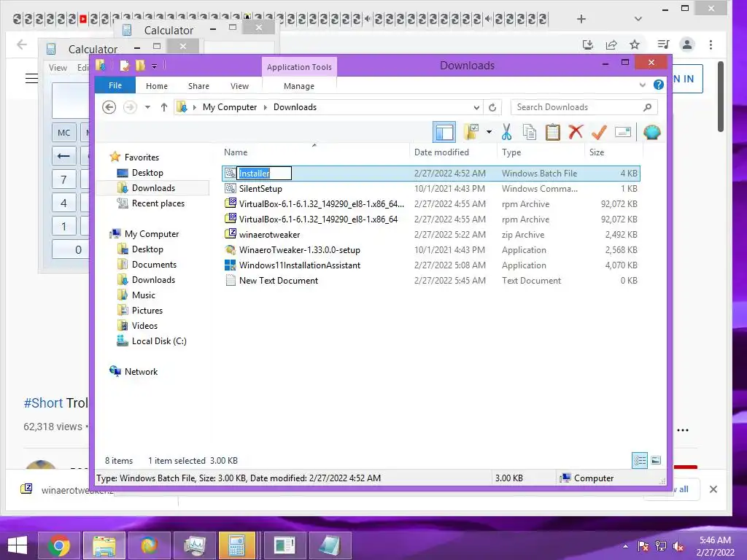Open the browser's new tab plus button
The width and height of the screenshot is (747, 560).
pyautogui.click(x=581, y=19)
